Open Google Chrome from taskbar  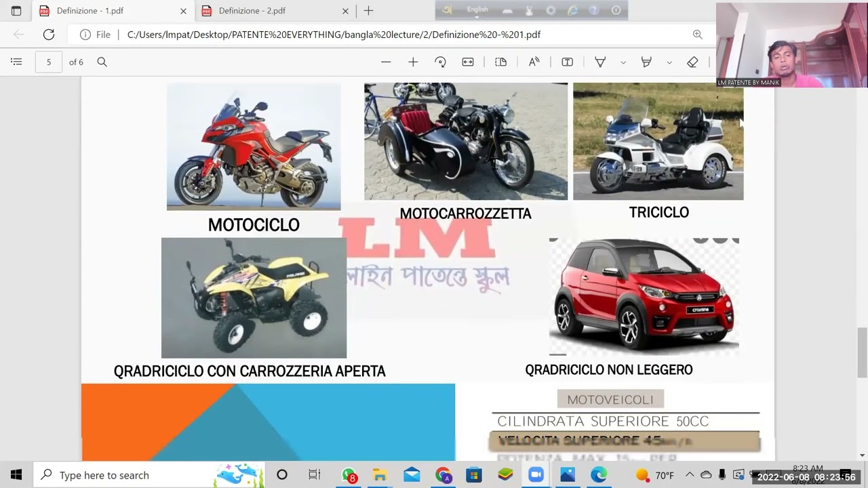point(443,475)
